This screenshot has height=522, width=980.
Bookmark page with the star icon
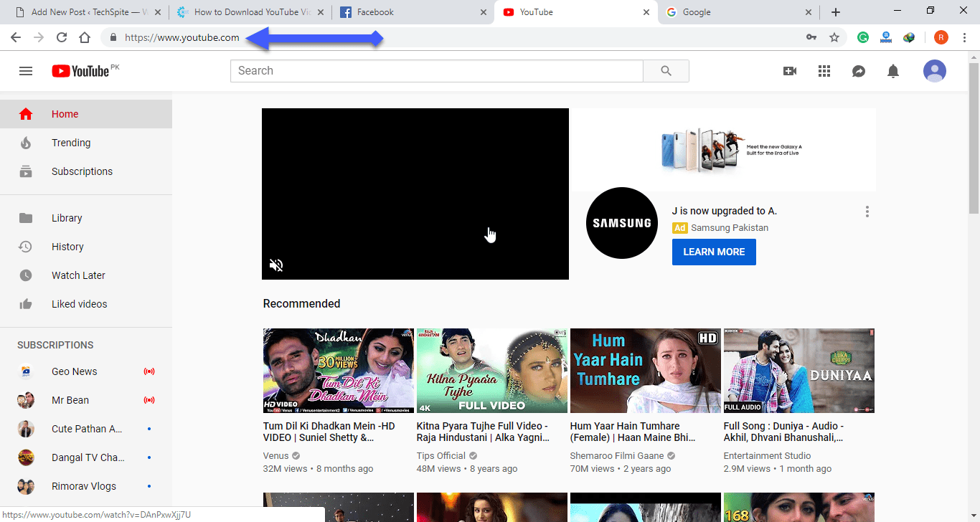click(834, 38)
